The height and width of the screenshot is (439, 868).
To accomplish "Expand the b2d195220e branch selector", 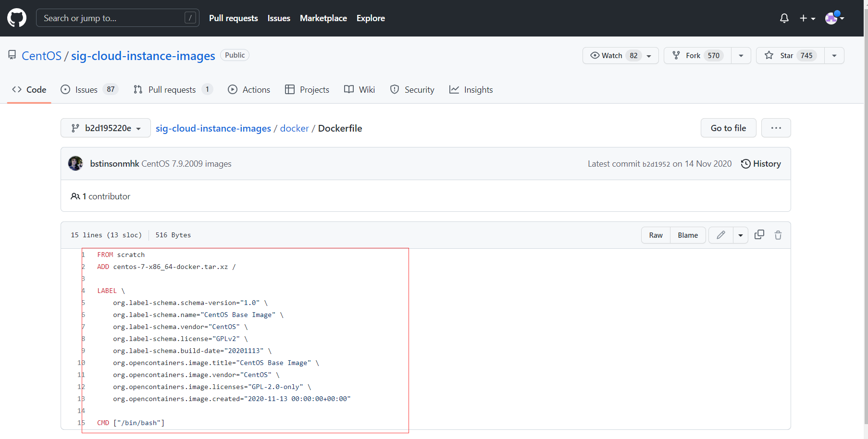I will coord(106,128).
